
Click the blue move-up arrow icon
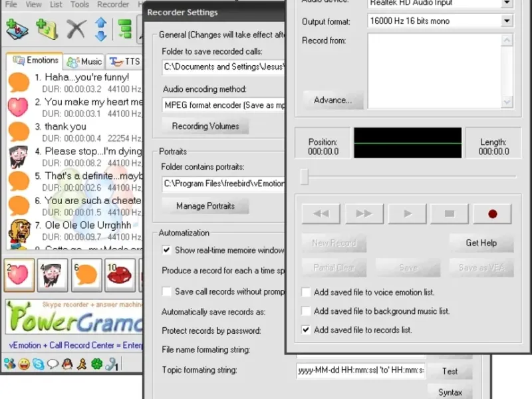tap(101, 23)
